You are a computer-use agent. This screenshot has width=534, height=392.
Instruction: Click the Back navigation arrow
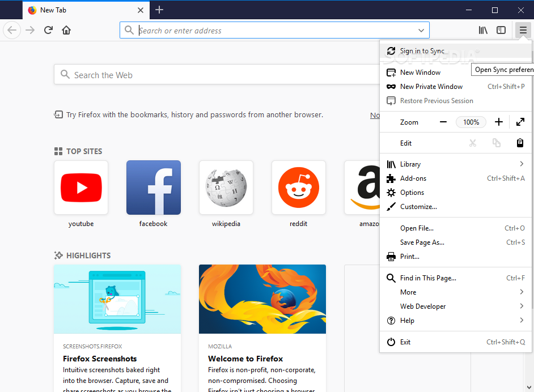click(x=12, y=30)
